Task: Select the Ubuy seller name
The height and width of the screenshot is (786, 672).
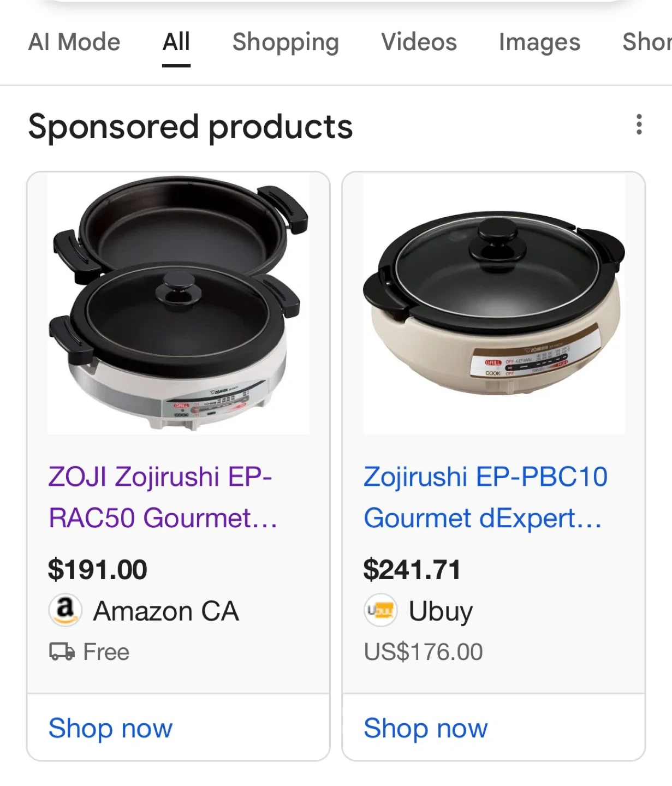Action: [x=441, y=611]
